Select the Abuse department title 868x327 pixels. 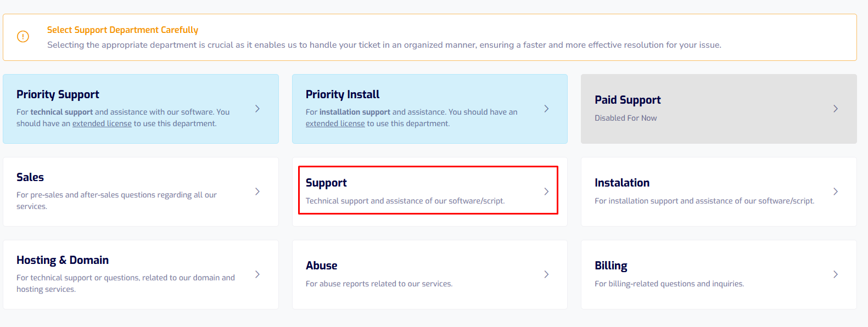pos(322,266)
